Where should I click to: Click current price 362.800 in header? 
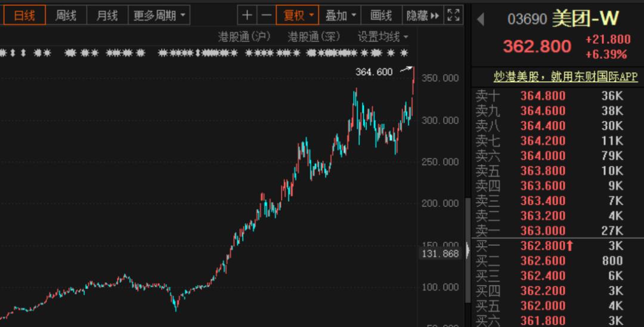(x=537, y=46)
